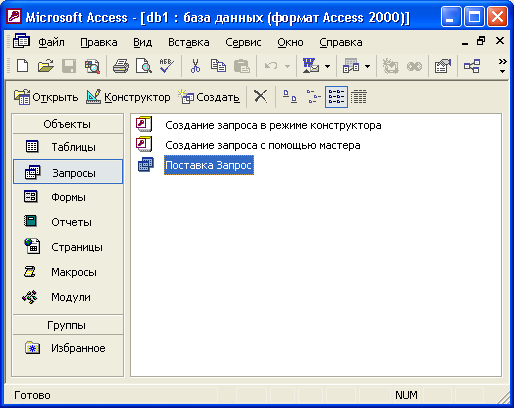Switch to Small Icons view

tap(313, 97)
